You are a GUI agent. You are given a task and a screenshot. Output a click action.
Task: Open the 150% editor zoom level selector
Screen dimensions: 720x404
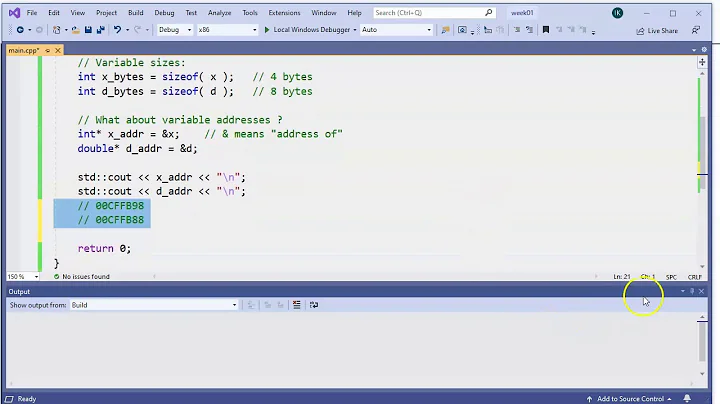coord(21,276)
